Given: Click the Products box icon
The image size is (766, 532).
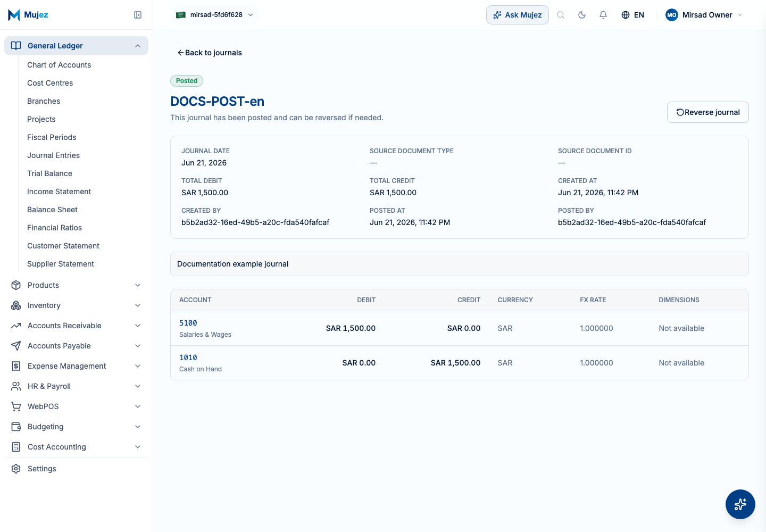Looking at the screenshot, I should tap(16, 285).
